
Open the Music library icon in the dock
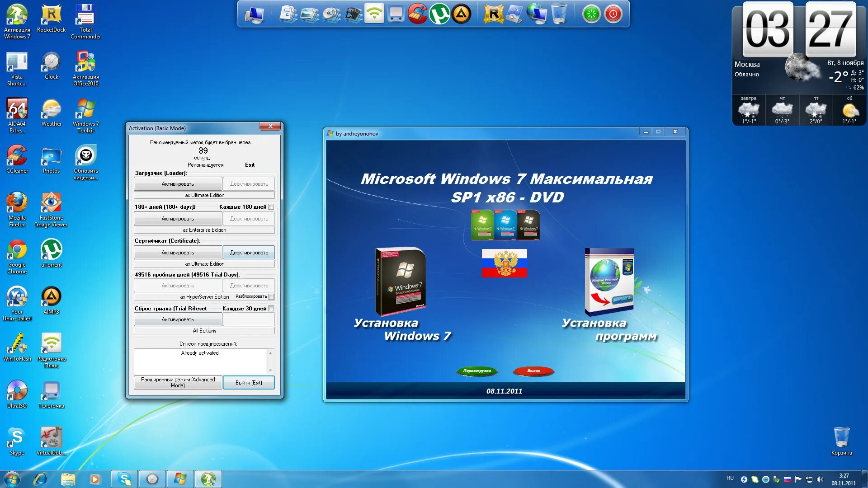[x=331, y=14]
